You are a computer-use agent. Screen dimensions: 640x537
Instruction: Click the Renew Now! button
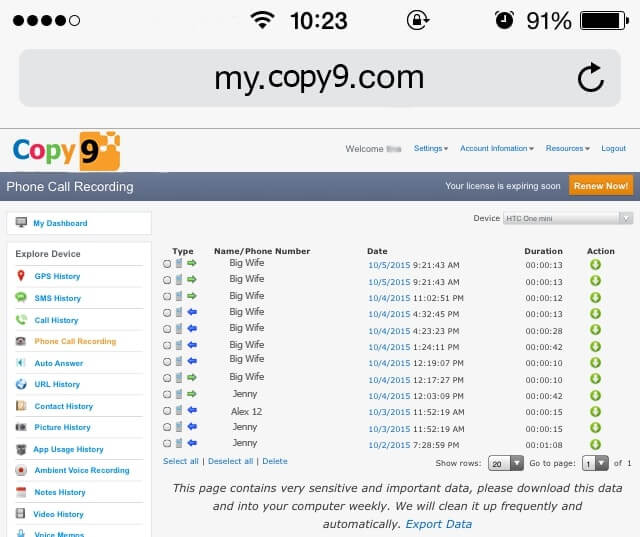pyautogui.click(x=601, y=186)
